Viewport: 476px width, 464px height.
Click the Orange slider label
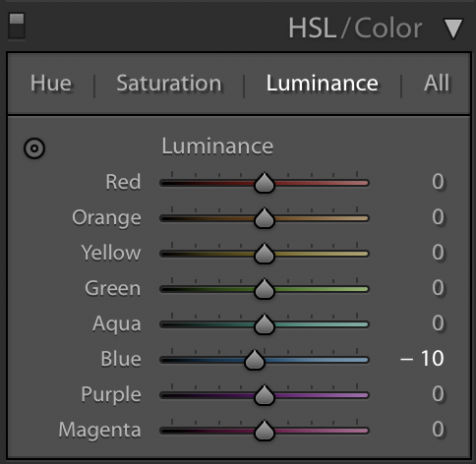click(106, 218)
